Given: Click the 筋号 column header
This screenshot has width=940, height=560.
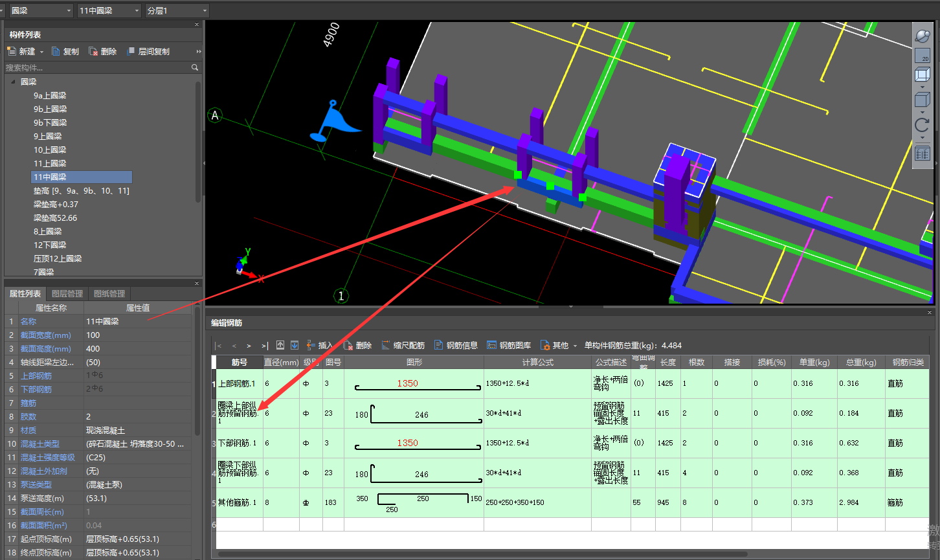Looking at the screenshot, I should point(240,363).
